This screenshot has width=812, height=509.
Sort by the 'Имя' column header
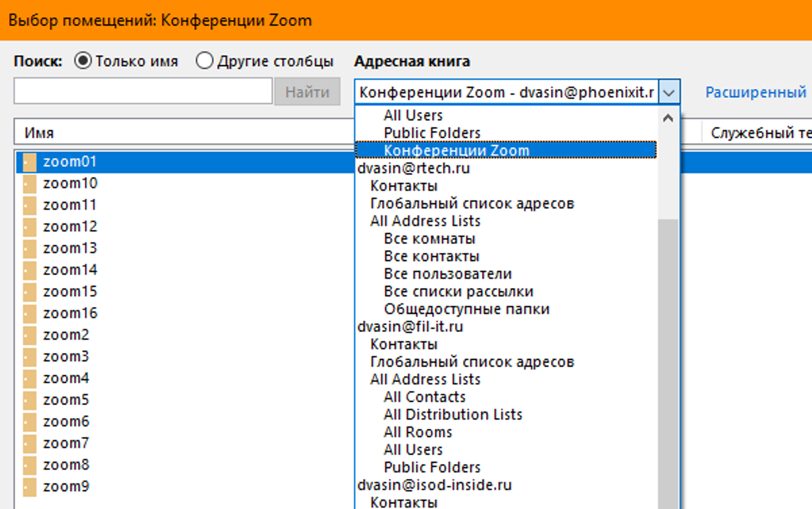[184, 133]
